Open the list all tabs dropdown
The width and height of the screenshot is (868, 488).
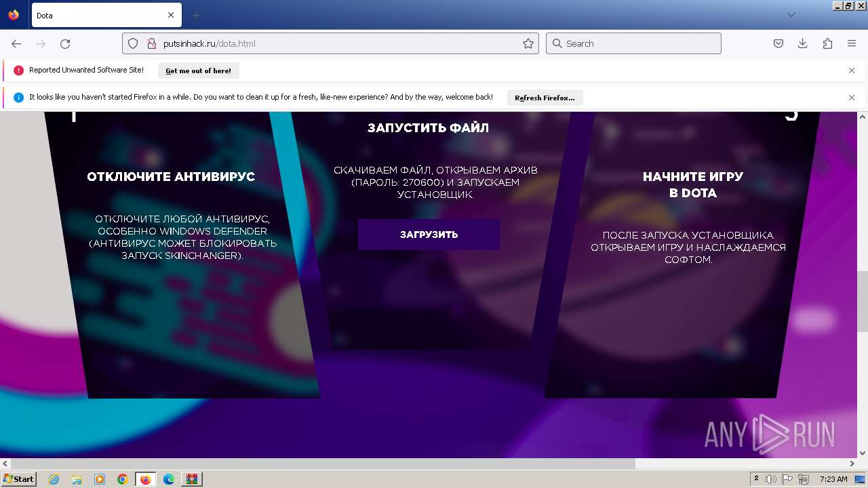point(791,15)
